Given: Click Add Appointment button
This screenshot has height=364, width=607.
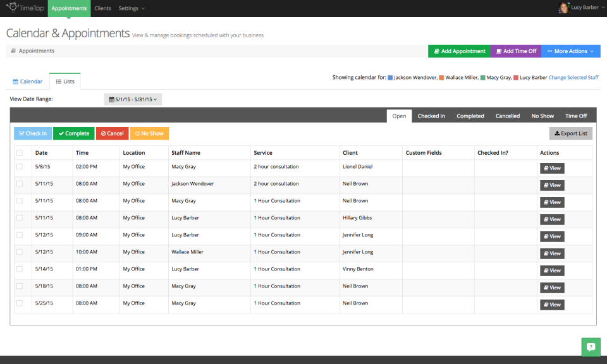Looking at the screenshot, I should pos(459,51).
